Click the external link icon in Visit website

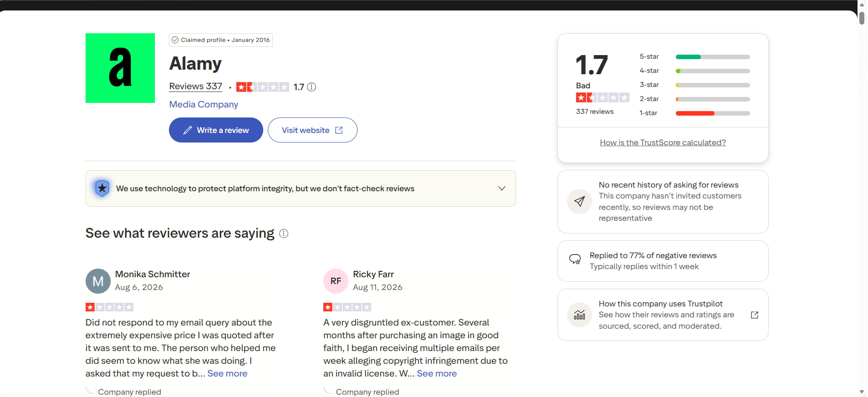coord(339,130)
